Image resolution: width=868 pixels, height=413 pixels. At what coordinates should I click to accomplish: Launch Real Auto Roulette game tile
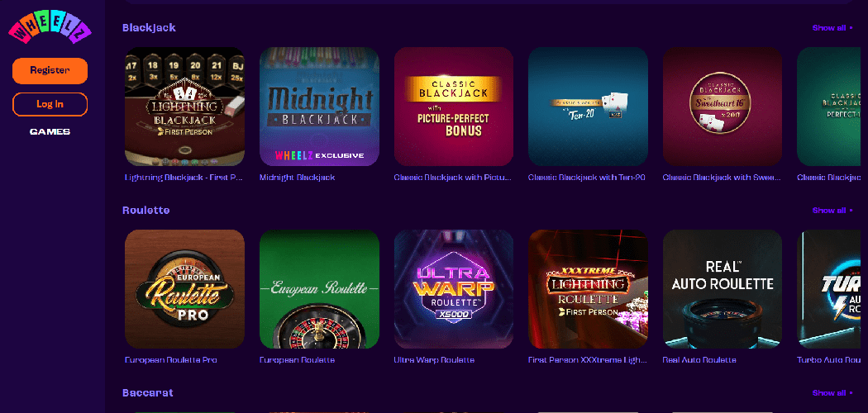point(723,289)
